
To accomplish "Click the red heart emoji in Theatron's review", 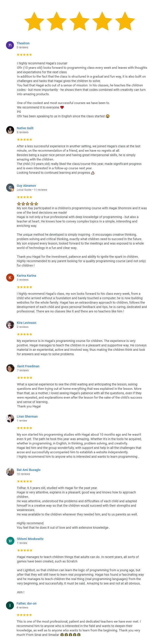I will click(x=62, y=108).
